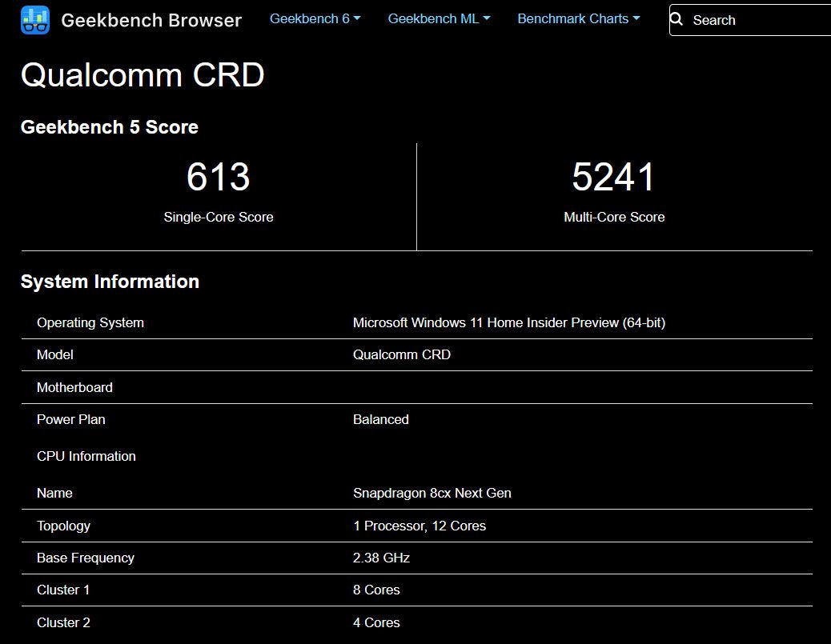Click the Geekbench 5 Score heading

(110, 126)
